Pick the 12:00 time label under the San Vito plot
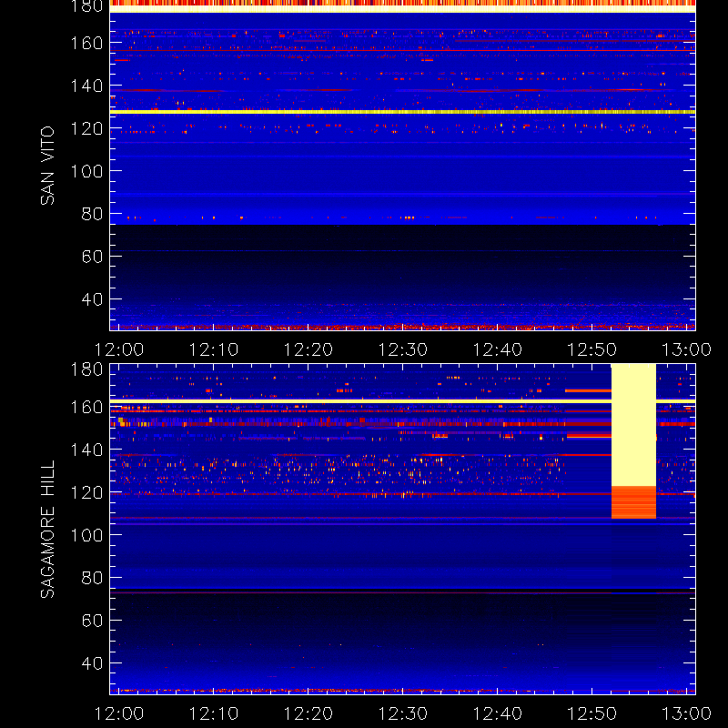This screenshot has height=728, width=728. point(119,349)
